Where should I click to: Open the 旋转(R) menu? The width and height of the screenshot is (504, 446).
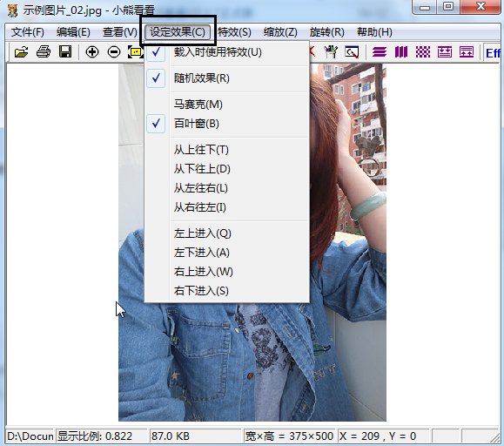(327, 32)
